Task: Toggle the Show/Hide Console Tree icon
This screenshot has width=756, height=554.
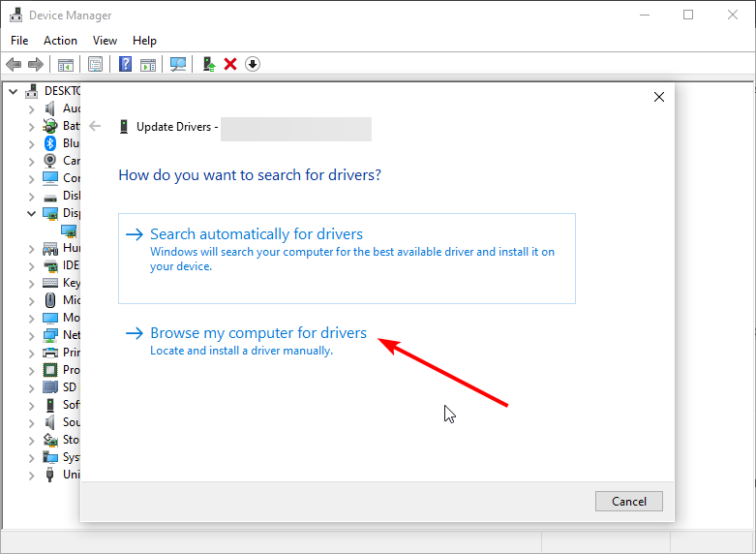Action: pos(66,64)
